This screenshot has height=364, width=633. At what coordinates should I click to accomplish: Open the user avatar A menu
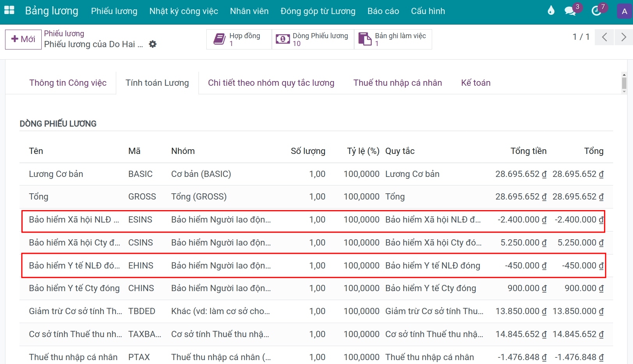pos(624,11)
